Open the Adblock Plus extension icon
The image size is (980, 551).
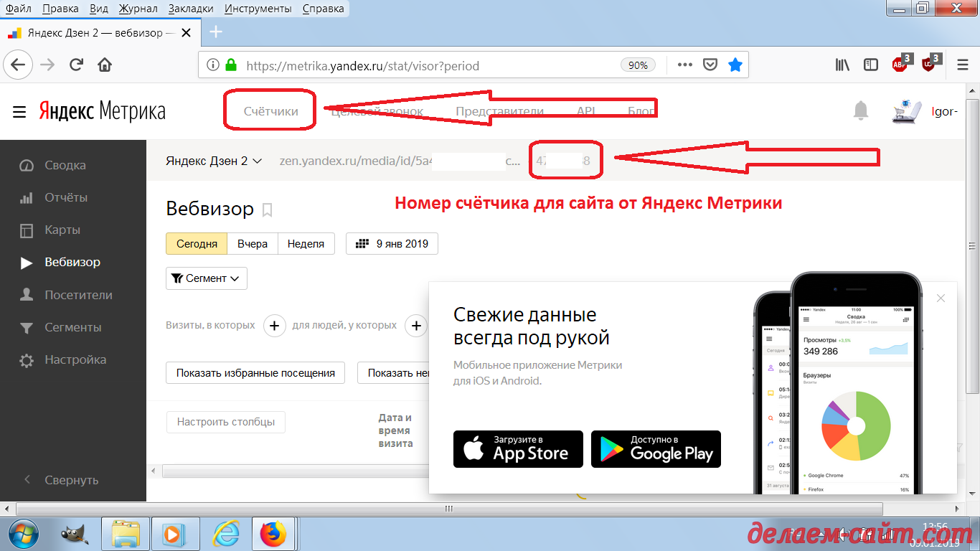(901, 64)
